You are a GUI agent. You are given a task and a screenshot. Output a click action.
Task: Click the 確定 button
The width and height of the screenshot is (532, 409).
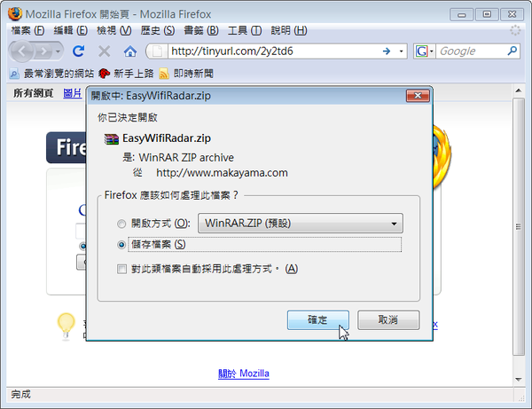[x=318, y=319]
